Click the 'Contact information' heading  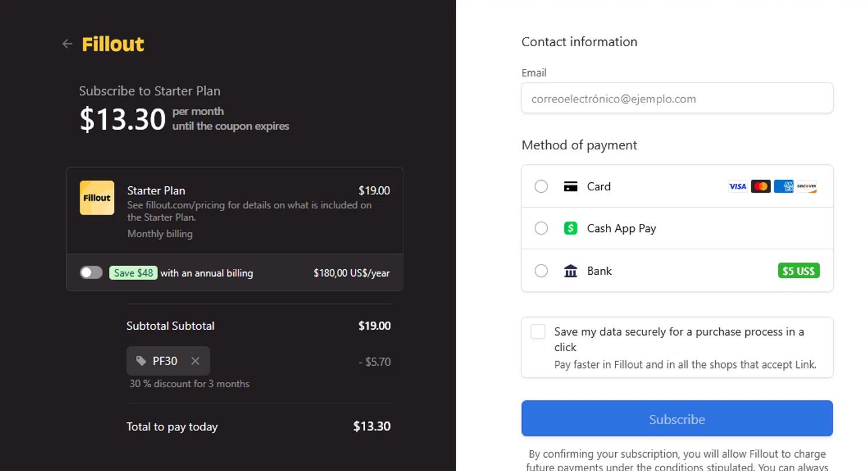pyautogui.click(x=579, y=42)
